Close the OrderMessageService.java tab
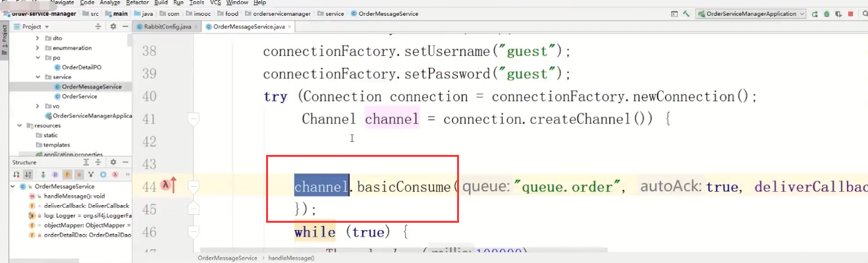The width and height of the screenshot is (868, 263). coord(290,27)
